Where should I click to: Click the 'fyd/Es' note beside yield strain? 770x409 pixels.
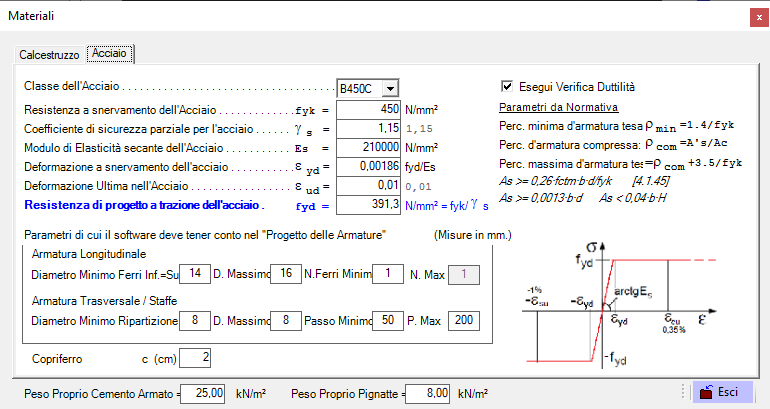click(x=420, y=167)
